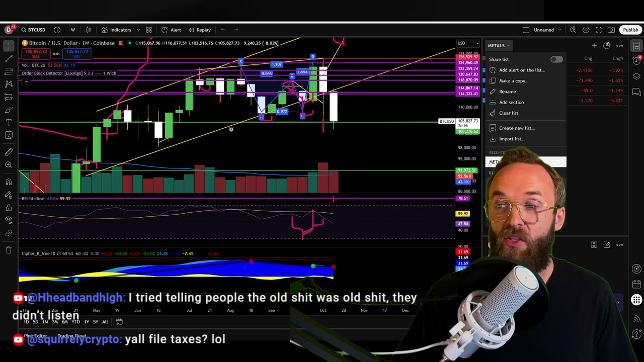Choose Clear list
This screenshot has width=644, height=362.
[x=525, y=113]
